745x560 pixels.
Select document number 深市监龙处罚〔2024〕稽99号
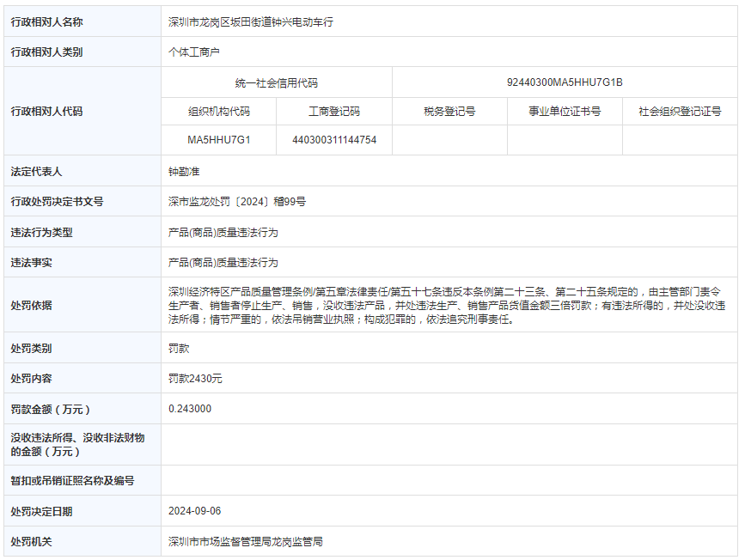click(x=237, y=202)
